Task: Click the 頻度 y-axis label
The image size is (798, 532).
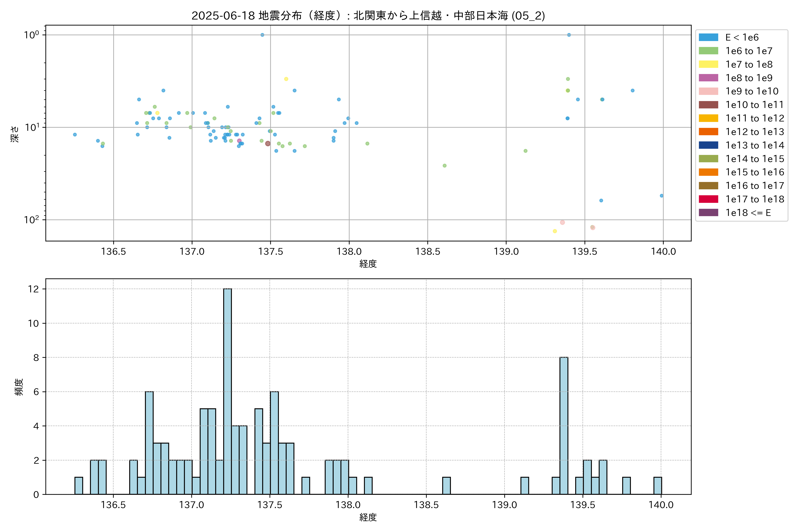Action: coord(19,387)
